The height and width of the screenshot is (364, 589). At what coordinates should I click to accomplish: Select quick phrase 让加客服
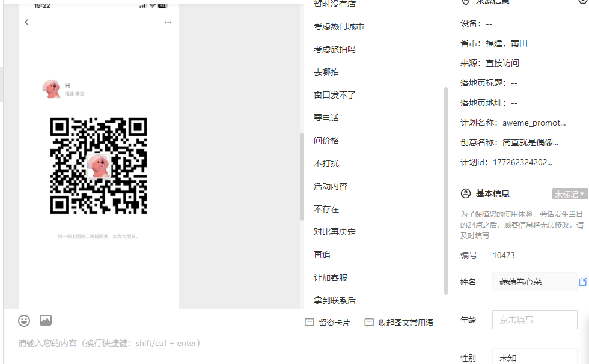click(x=331, y=278)
